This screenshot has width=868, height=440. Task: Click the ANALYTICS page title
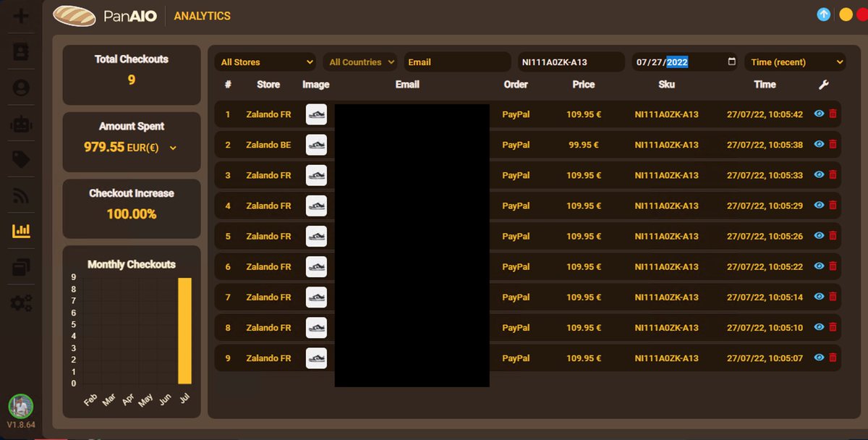[203, 16]
